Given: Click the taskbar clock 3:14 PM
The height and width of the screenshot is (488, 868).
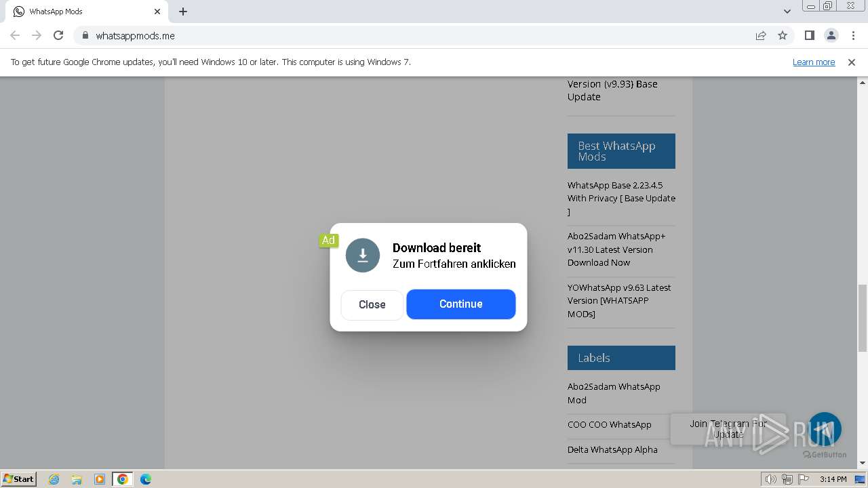Looking at the screenshot, I should point(833,479).
